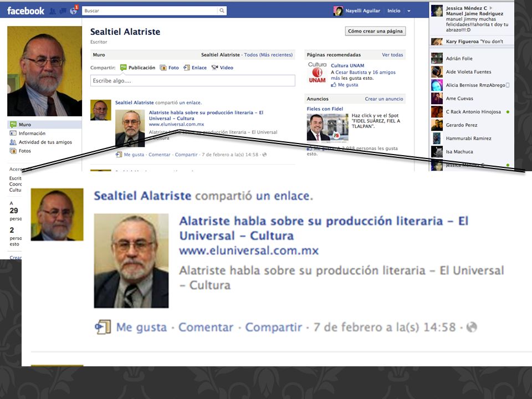Click 7 de febrero timestamp in small post
532x399 pixels.
click(x=230, y=155)
